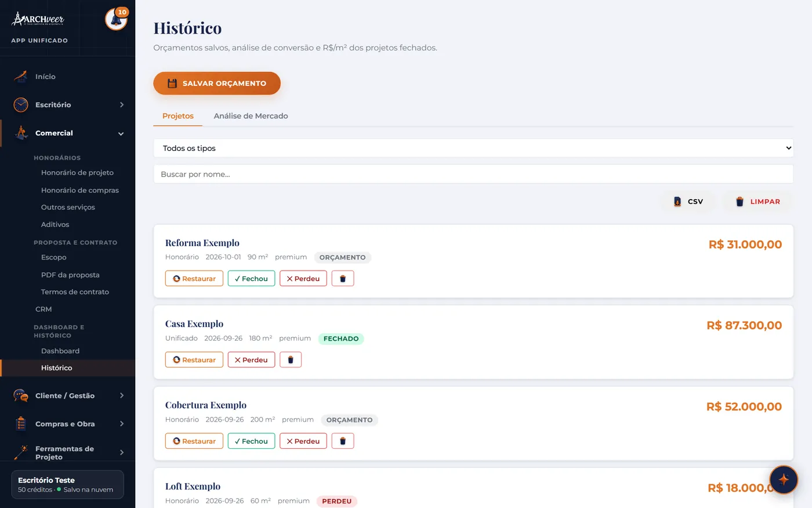Mark Cobertura Exemplo as Perdeu
This screenshot has height=508, width=812.
coord(303,441)
